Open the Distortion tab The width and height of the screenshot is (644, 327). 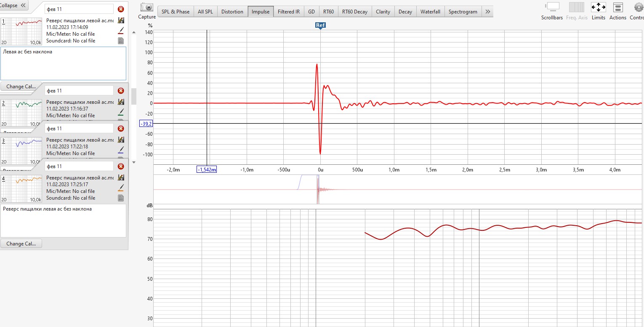(232, 12)
